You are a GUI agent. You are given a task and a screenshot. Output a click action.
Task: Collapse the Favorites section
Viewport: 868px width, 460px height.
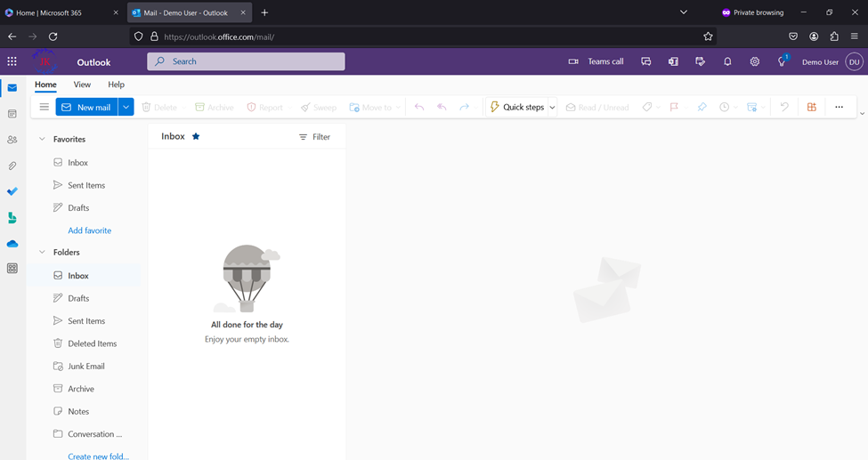click(42, 139)
